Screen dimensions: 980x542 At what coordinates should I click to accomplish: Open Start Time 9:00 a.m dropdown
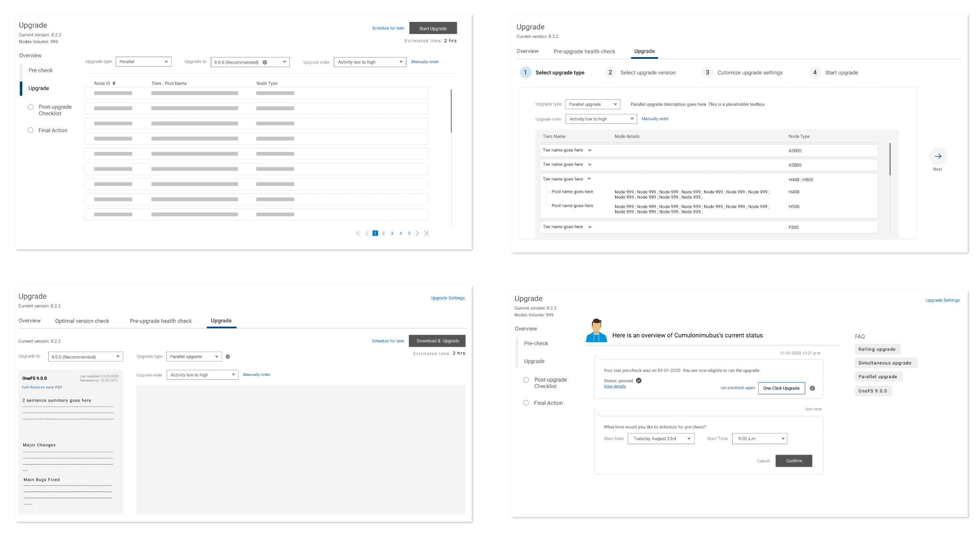[760, 439]
